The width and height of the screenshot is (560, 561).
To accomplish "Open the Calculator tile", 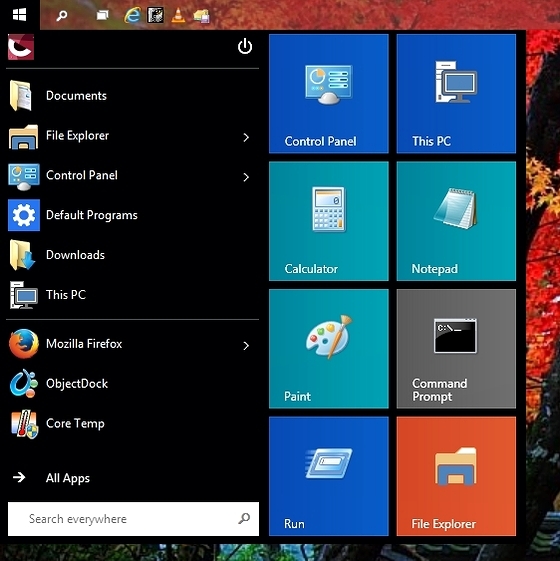I will tap(328, 221).
